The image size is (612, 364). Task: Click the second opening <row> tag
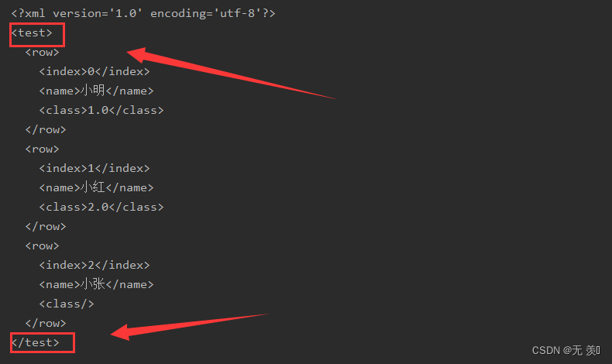42,149
